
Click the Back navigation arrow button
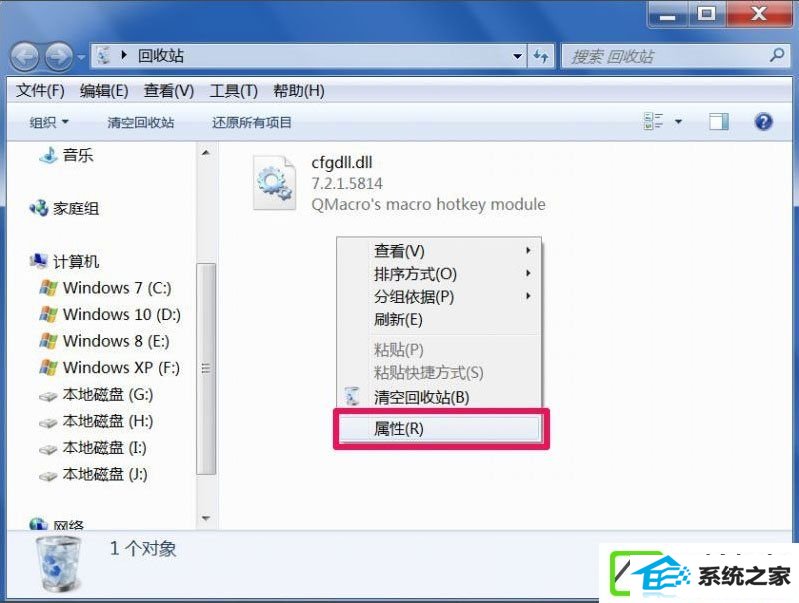tap(23, 56)
